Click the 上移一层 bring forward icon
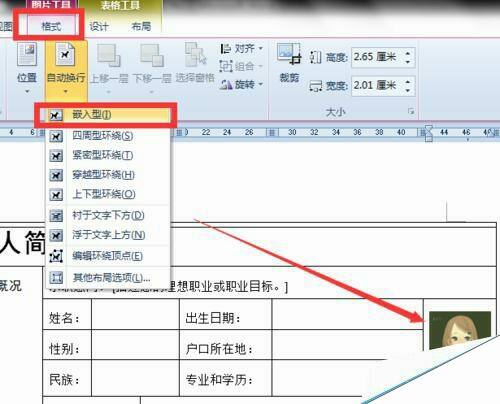This screenshot has width=500, height=404. click(x=109, y=55)
